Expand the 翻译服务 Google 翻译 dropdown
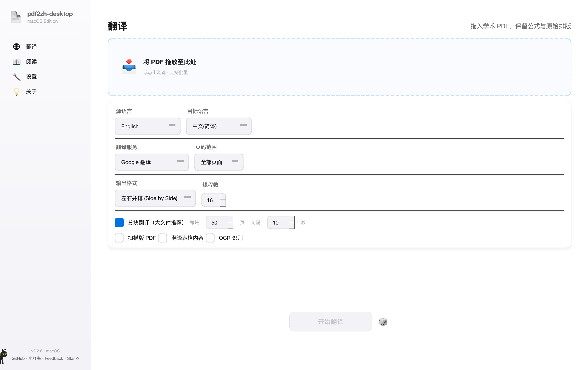The image size is (588, 370). (x=152, y=162)
